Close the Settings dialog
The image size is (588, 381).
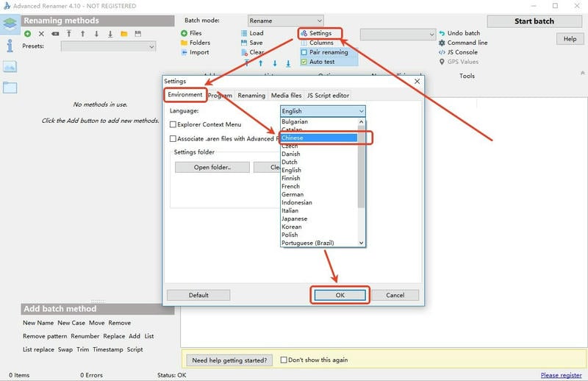coord(417,81)
